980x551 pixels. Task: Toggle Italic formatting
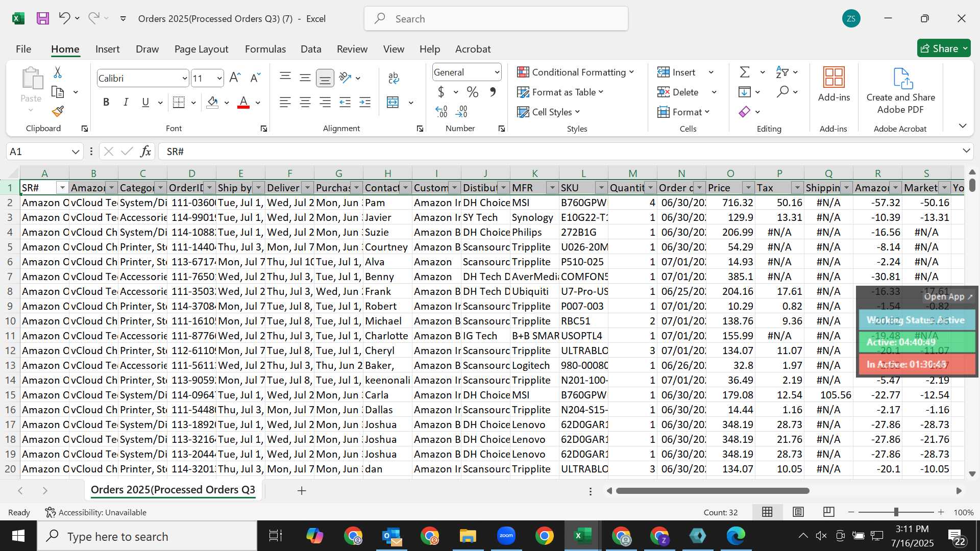pos(126,102)
